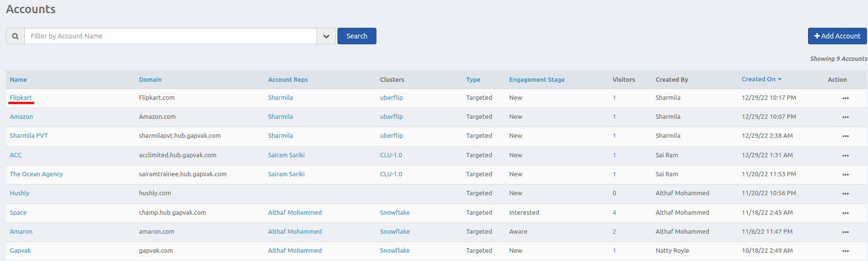The width and height of the screenshot is (868, 261).
Task: Click Althaf Mohammed rep in Gapvak row
Action: click(x=295, y=251)
